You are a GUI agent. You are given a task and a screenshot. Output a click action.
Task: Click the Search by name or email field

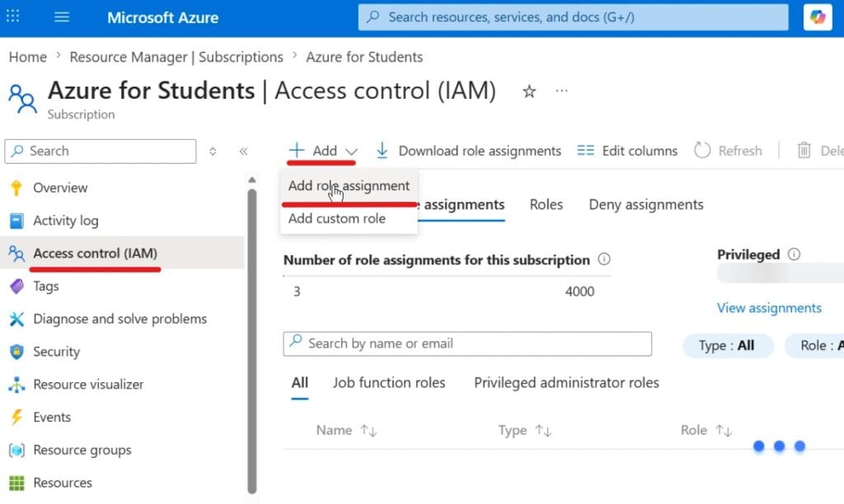(467, 343)
